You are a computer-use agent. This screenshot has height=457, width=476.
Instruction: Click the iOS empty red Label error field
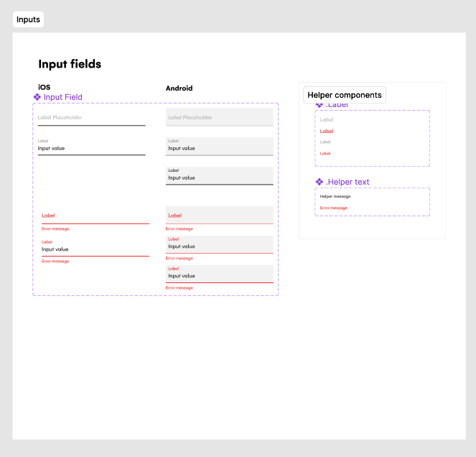(95, 216)
